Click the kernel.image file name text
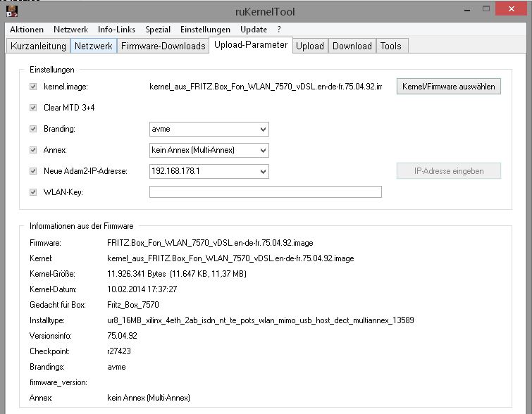532x414 pixels. pyautogui.click(x=266, y=87)
